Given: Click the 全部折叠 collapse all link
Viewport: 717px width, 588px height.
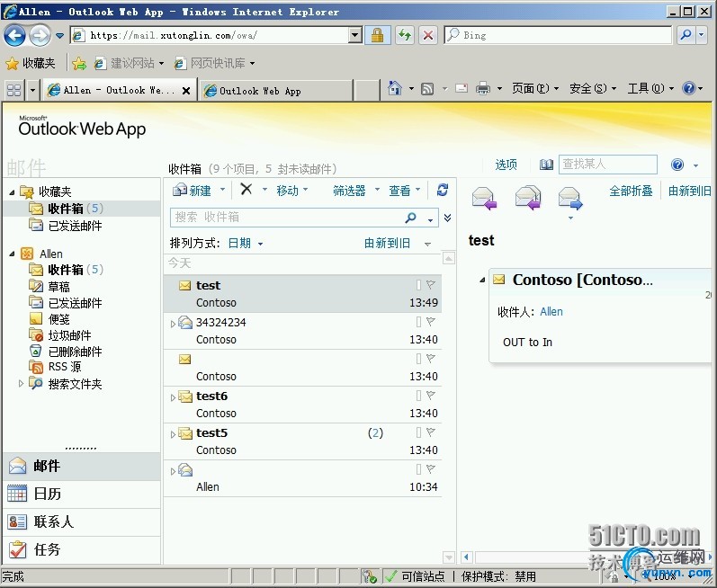Looking at the screenshot, I should (631, 191).
